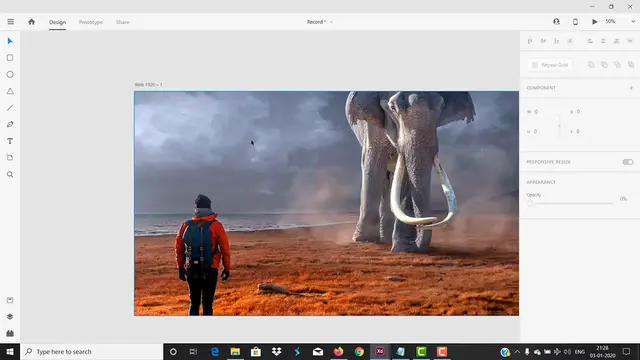Image resolution: width=640 pixels, height=360 pixels.
Task: Click Adobe XD taskbar icon
Action: pos(380,351)
